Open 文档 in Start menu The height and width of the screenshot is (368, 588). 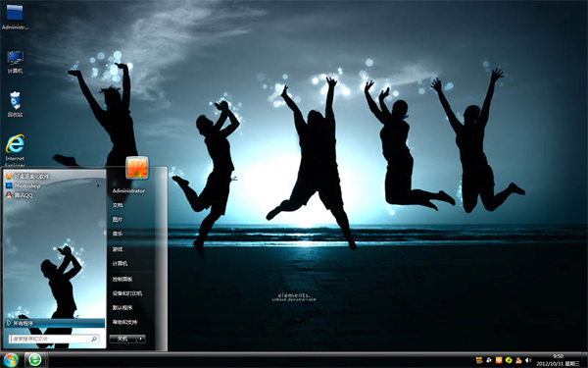pos(118,205)
